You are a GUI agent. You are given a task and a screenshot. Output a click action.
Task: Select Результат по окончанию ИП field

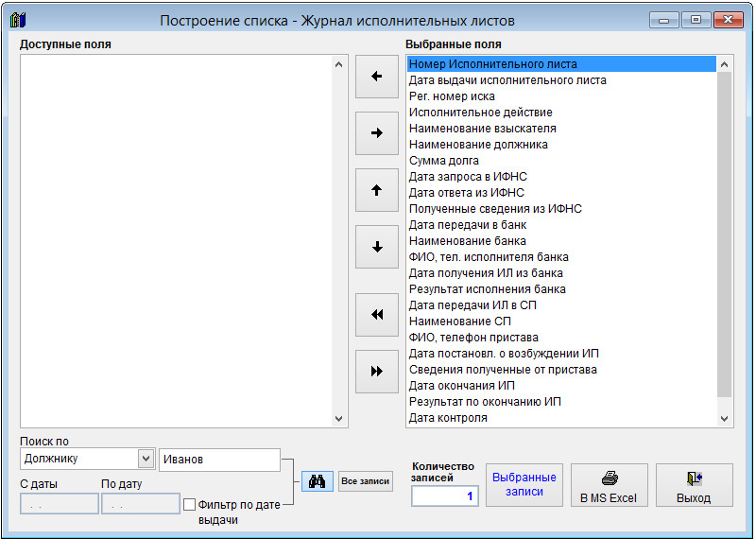[x=561, y=402]
